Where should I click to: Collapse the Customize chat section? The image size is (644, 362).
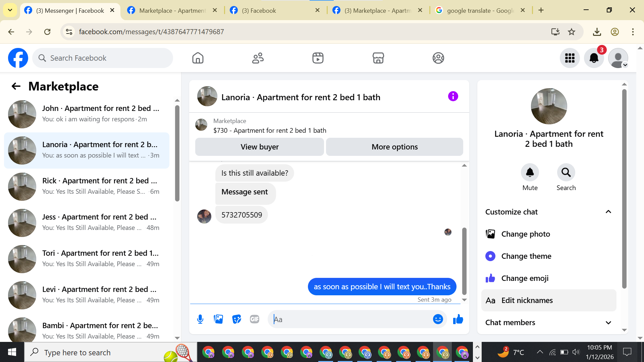(x=608, y=212)
